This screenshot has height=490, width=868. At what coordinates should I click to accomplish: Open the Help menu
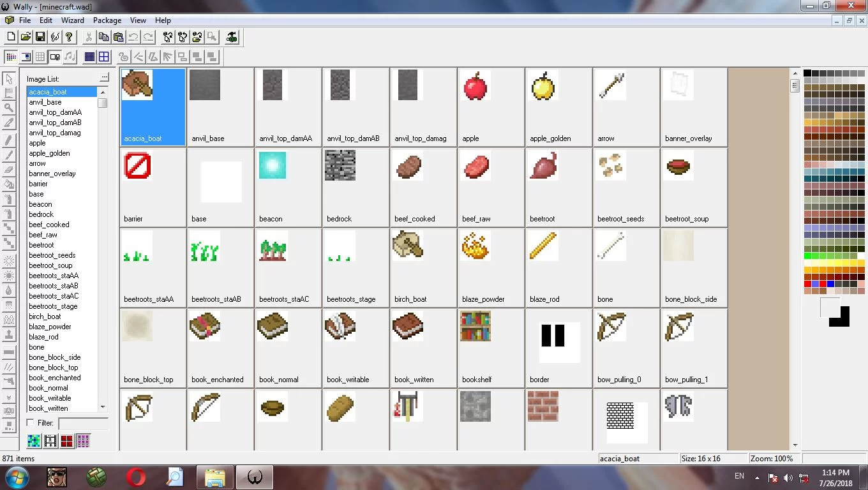coord(163,20)
